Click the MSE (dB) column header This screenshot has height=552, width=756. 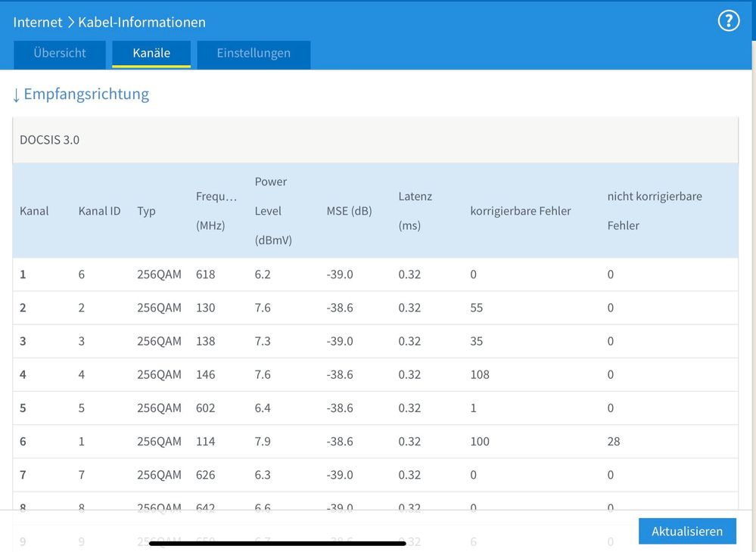349,211
